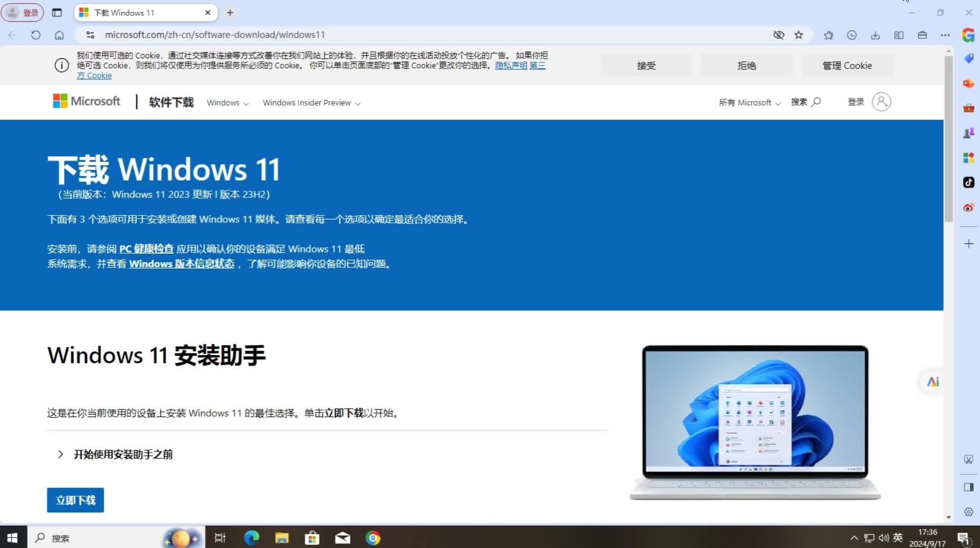Open Windows Start menu

(13, 537)
